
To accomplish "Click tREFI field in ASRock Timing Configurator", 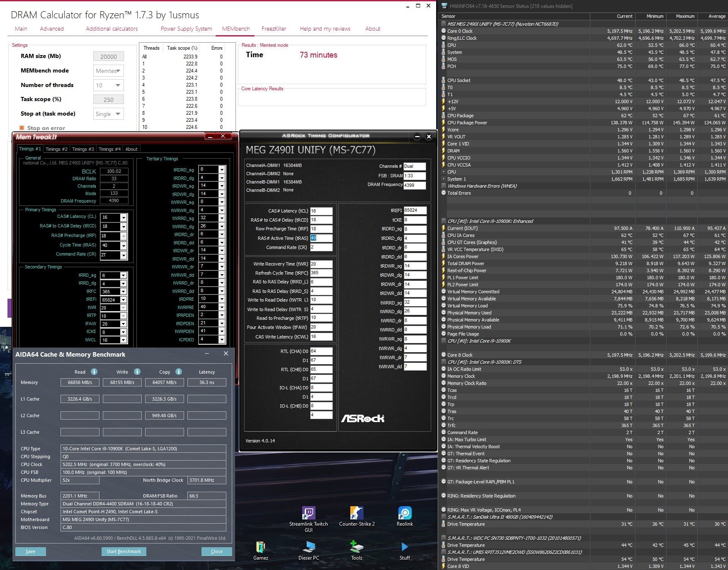I will 415,210.
